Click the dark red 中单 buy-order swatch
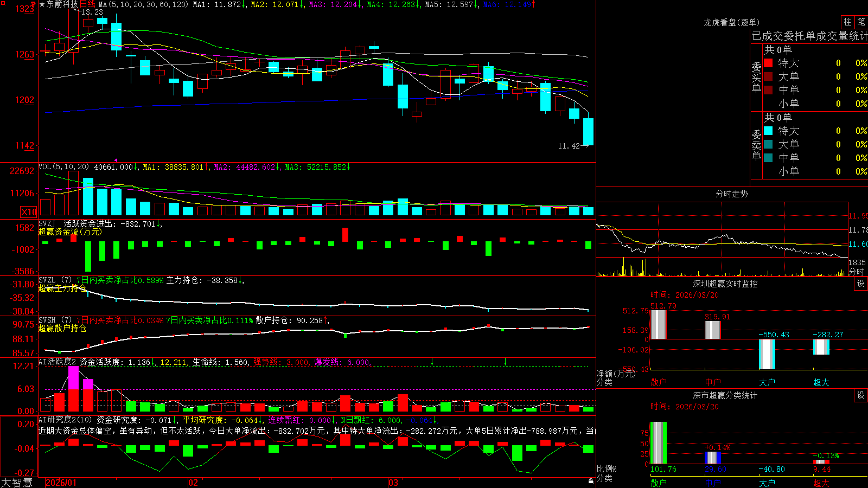868x488 pixels. tap(768, 89)
